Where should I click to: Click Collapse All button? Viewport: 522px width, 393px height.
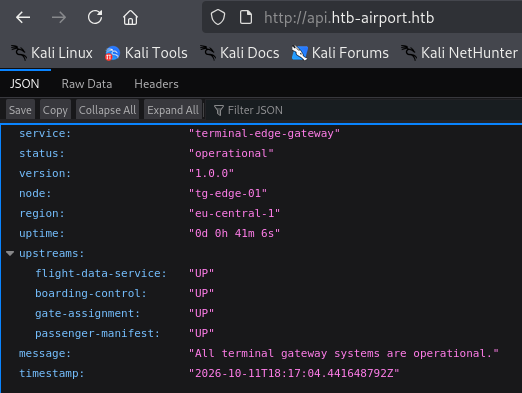coord(107,110)
